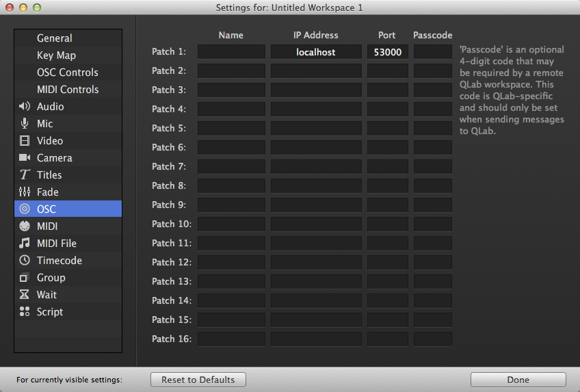Click the Patch 1 Passcode field

(432, 52)
